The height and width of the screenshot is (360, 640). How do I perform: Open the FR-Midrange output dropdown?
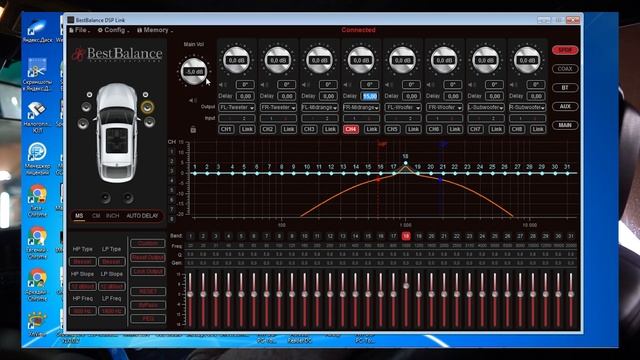point(362,107)
